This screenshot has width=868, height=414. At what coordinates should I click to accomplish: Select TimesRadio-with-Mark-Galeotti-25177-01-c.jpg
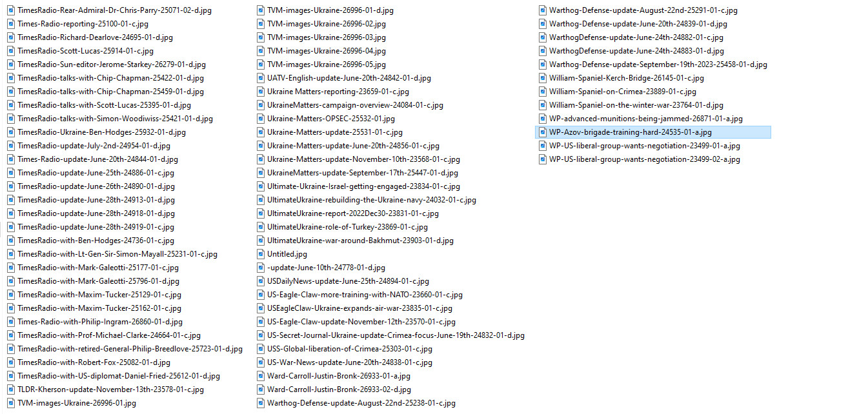(98, 268)
